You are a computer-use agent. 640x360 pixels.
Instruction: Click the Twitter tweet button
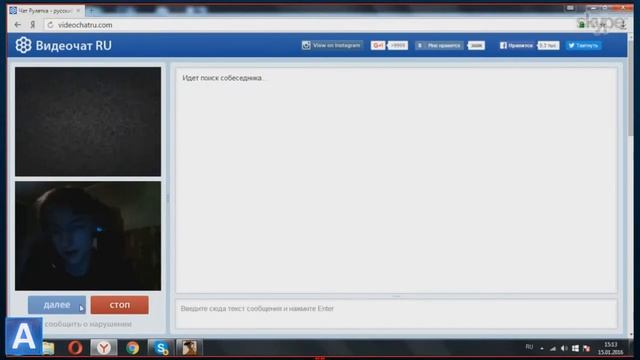[583, 45]
